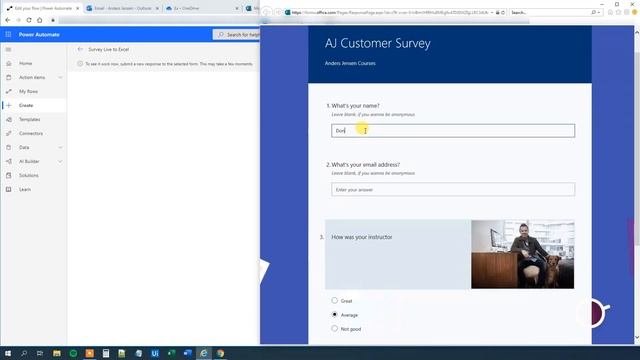640x360 pixels.
Task: Click the Data cylinder icon
Action: coord(9,147)
